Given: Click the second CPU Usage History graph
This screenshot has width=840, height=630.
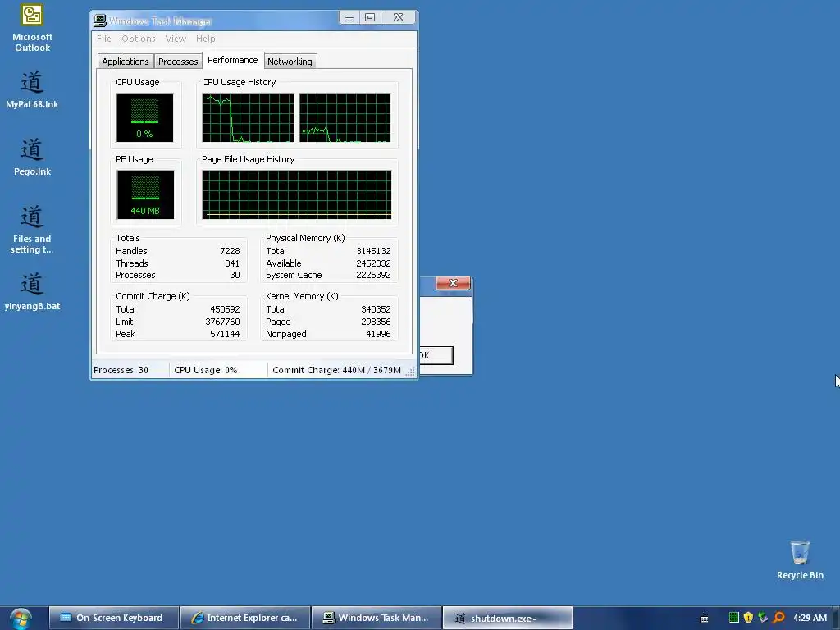Looking at the screenshot, I should tap(345, 118).
